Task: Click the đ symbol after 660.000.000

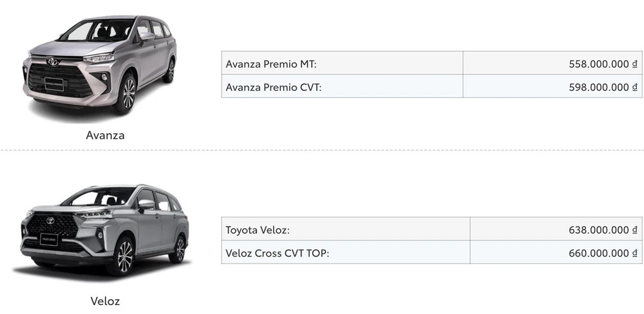Action: pyautogui.click(x=634, y=253)
